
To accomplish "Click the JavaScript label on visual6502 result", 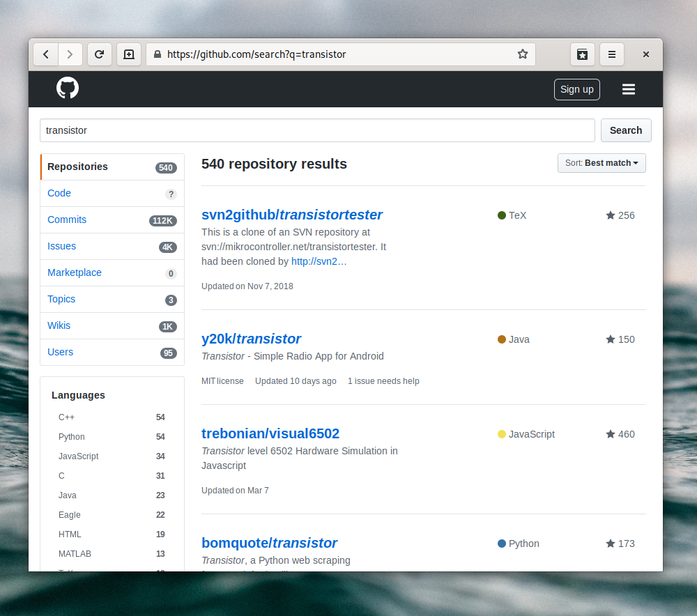I will coord(532,434).
